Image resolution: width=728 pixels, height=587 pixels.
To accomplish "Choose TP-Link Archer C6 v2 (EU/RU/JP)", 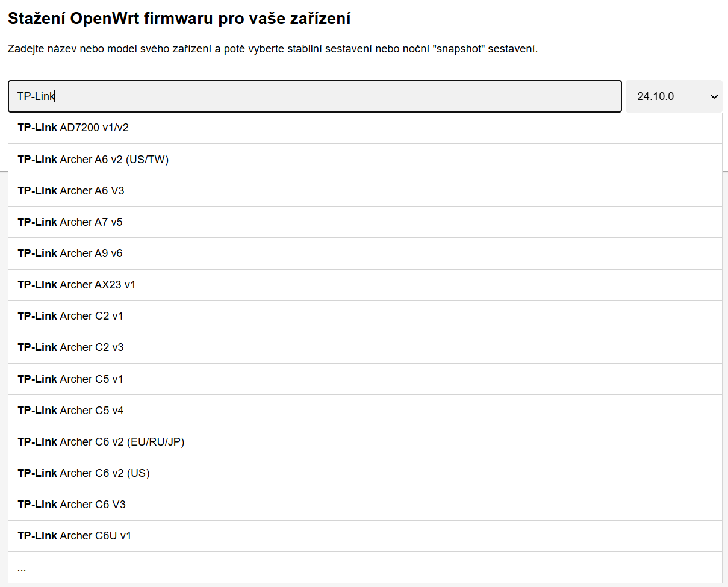I will [101, 442].
